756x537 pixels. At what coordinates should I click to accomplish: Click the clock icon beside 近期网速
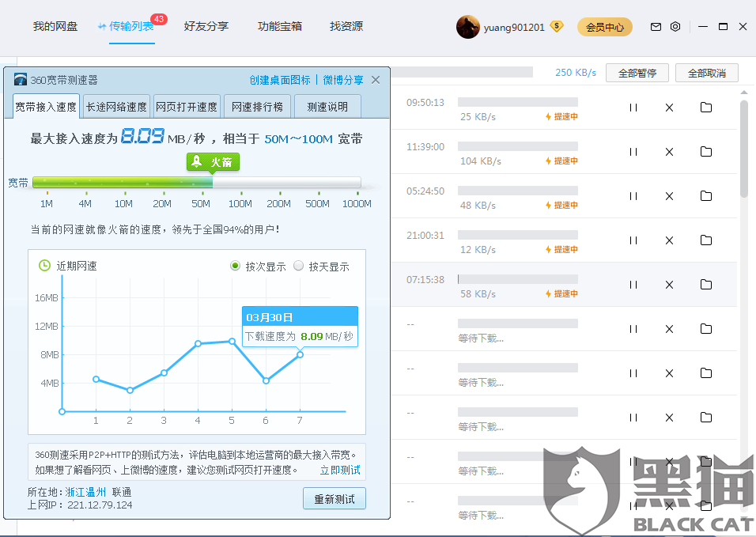(x=44, y=266)
